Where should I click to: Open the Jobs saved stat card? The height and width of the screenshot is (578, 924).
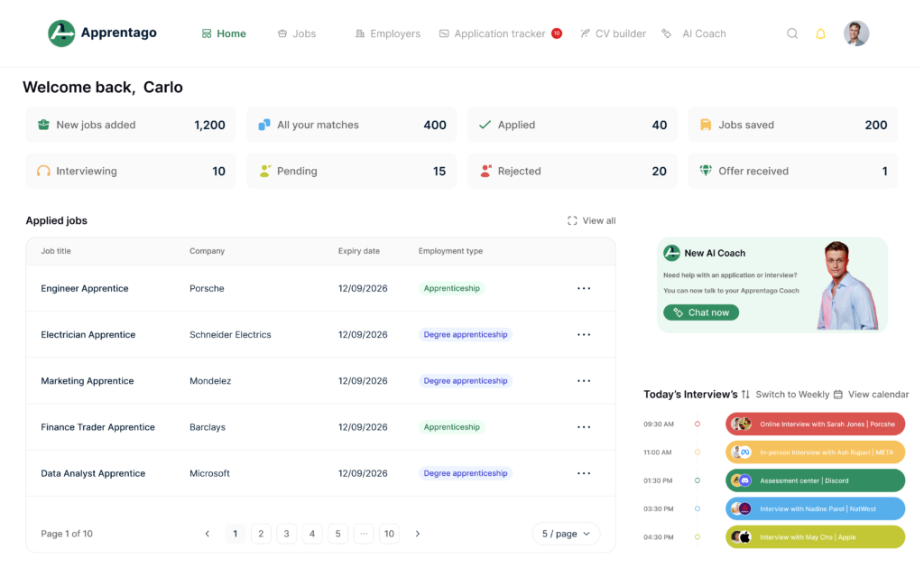793,125
